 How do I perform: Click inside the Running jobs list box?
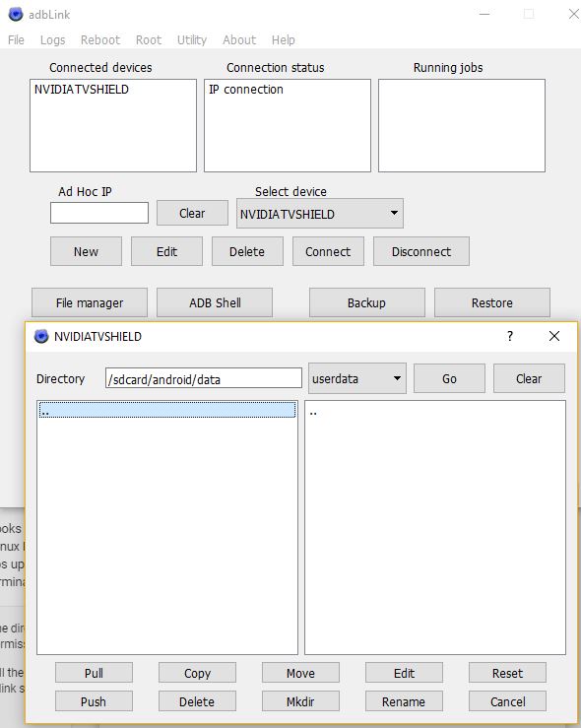[x=462, y=125]
